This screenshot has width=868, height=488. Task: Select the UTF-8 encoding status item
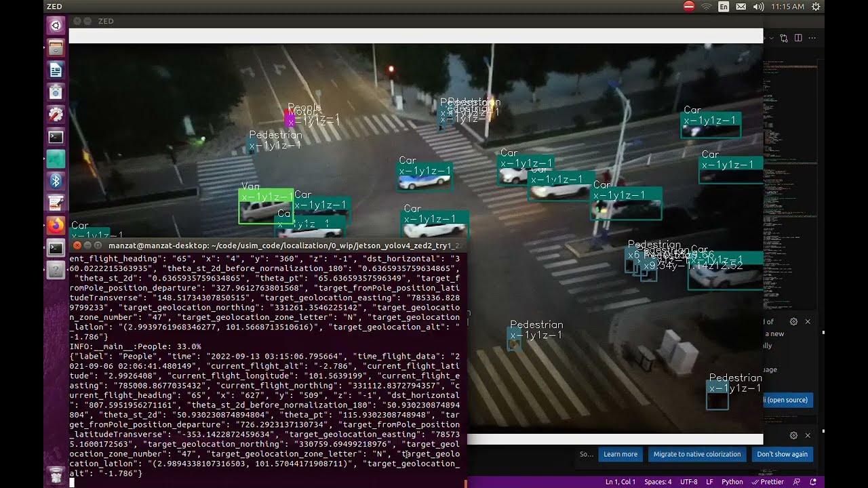point(688,482)
